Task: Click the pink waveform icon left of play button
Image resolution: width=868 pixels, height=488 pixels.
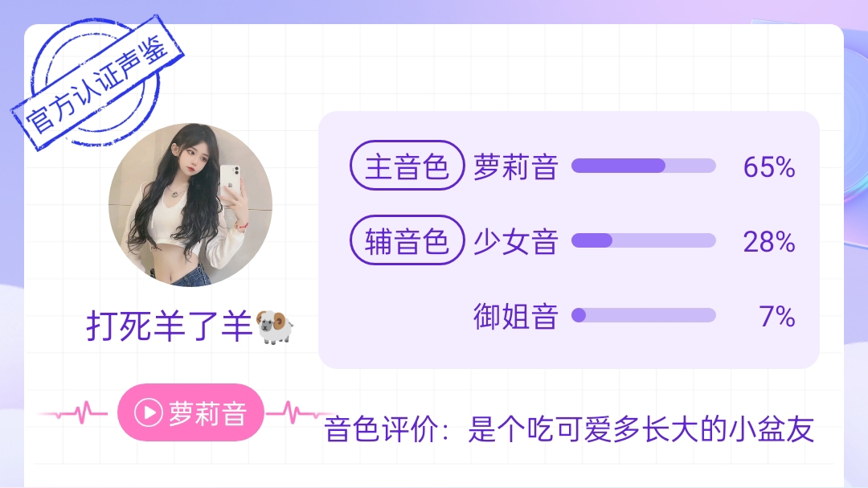Action: coord(73,412)
